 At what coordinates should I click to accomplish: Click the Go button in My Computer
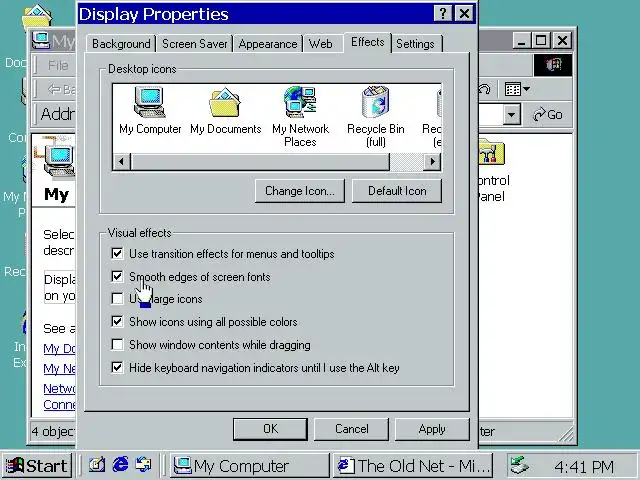tap(548, 115)
